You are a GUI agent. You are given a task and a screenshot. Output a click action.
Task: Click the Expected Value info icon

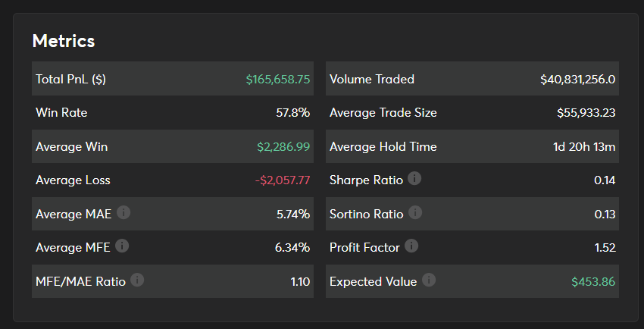pos(429,280)
